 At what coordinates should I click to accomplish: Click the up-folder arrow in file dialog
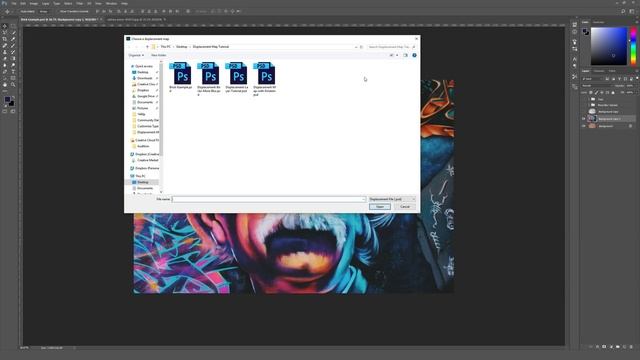pos(147,47)
